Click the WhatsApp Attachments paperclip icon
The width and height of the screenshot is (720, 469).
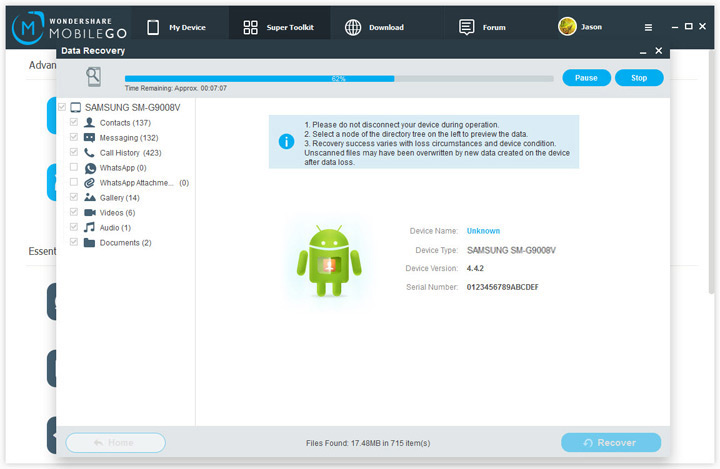(90, 183)
